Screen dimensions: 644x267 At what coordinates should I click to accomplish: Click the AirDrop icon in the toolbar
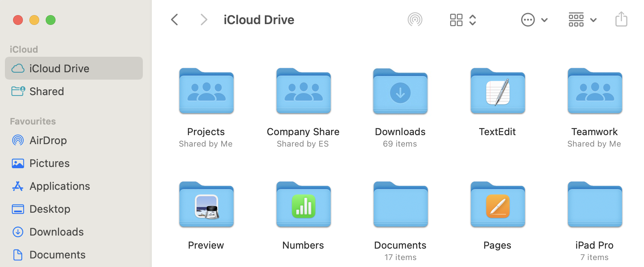[415, 20]
